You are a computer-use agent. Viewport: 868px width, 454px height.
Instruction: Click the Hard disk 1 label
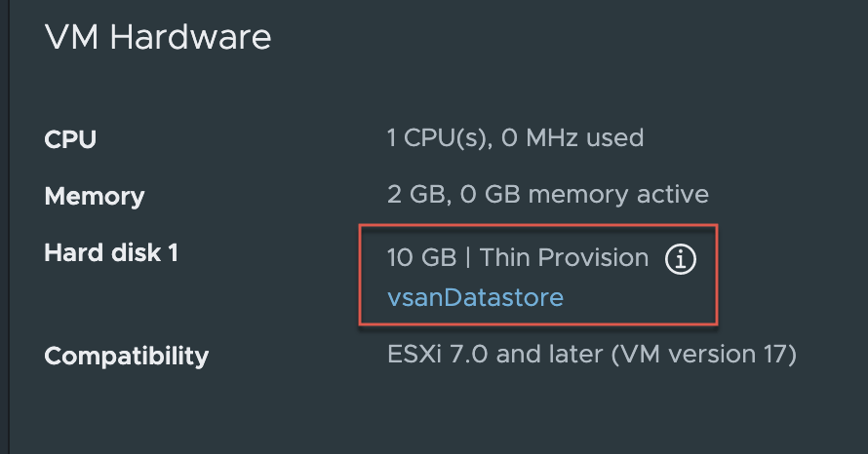111,253
